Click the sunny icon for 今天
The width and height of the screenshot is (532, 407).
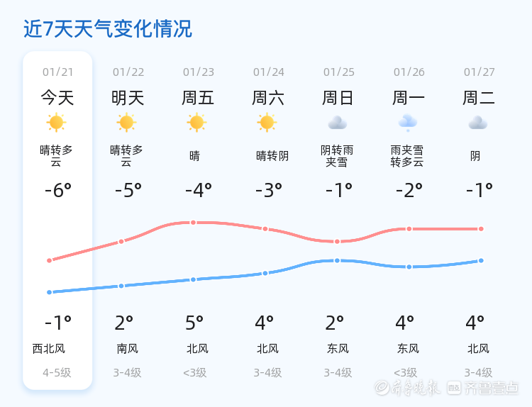[56, 123]
